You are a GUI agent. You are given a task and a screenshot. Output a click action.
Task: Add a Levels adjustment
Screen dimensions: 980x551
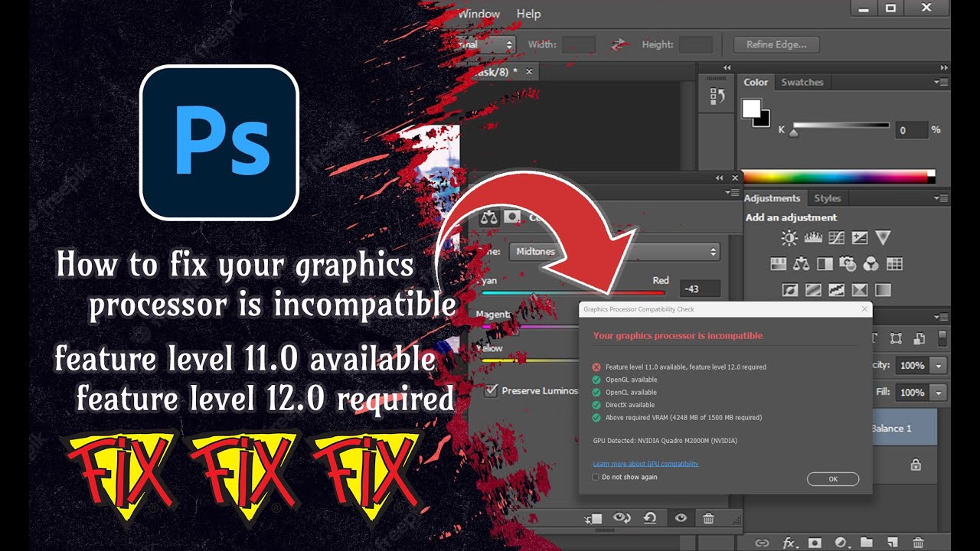click(x=813, y=238)
